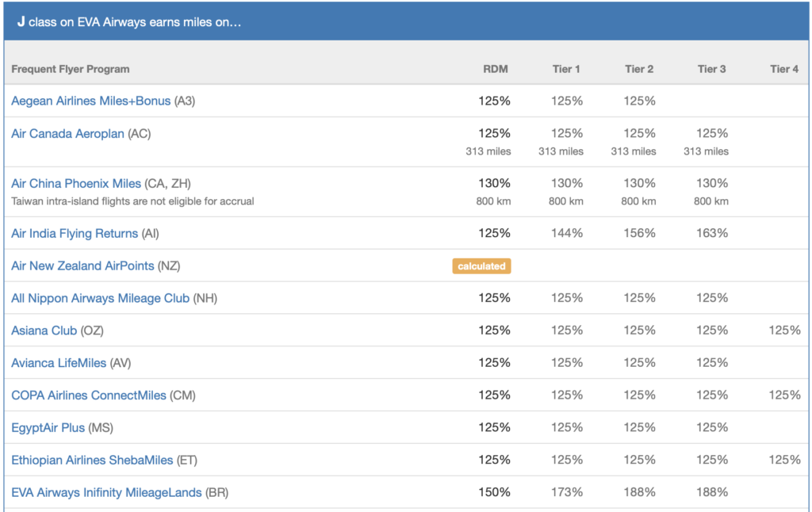Open the Ethiopian Airlines ShebaMiles link
812x512 pixels.
(92, 460)
